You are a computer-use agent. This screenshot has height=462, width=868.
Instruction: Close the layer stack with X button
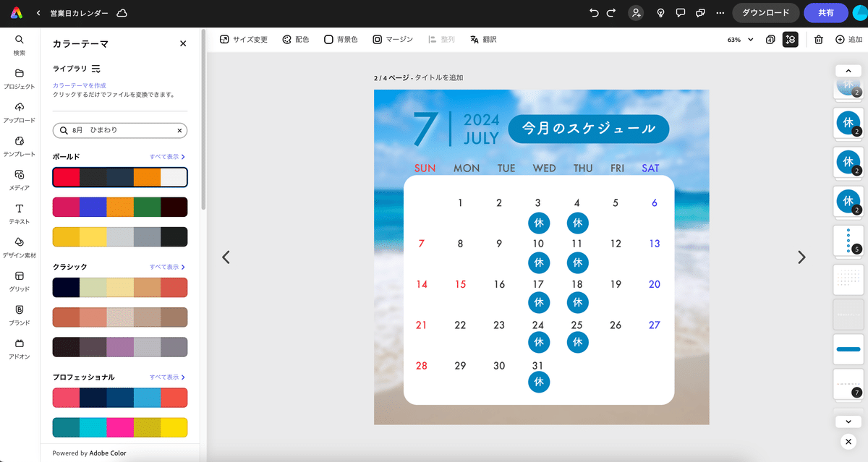pyautogui.click(x=848, y=441)
